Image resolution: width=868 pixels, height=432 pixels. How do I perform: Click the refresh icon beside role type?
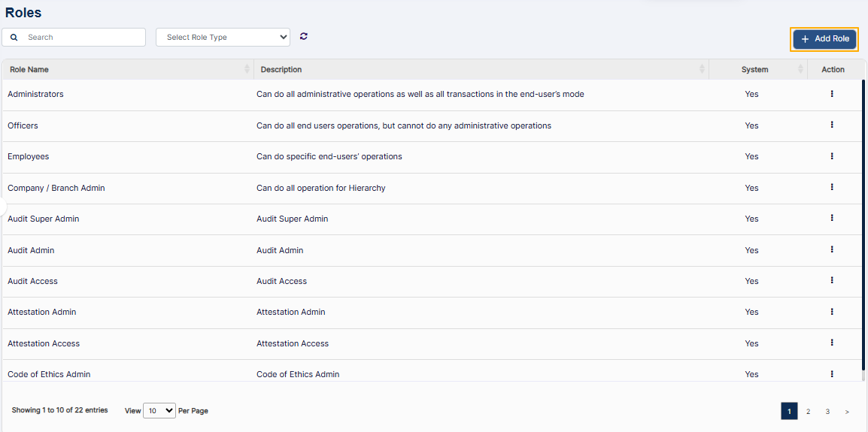[x=304, y=36]
